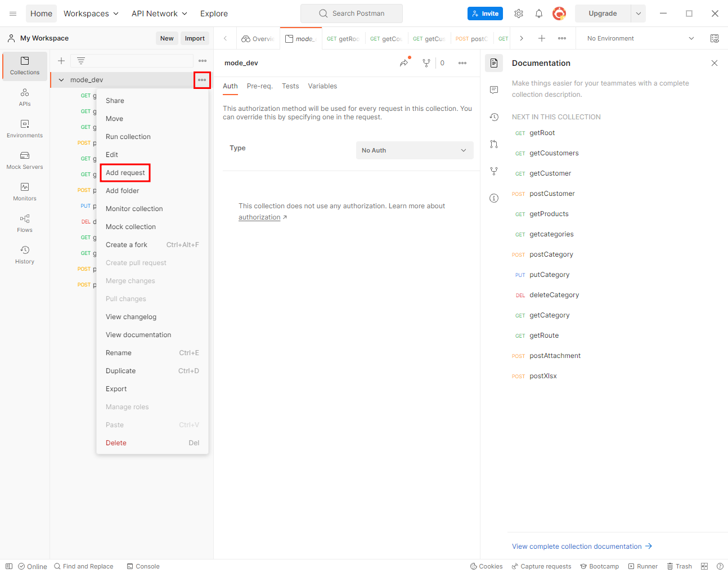Viewport: 728px width, 573px height.
Task: Click the share collection arrow icon
Action: [405, 63]
